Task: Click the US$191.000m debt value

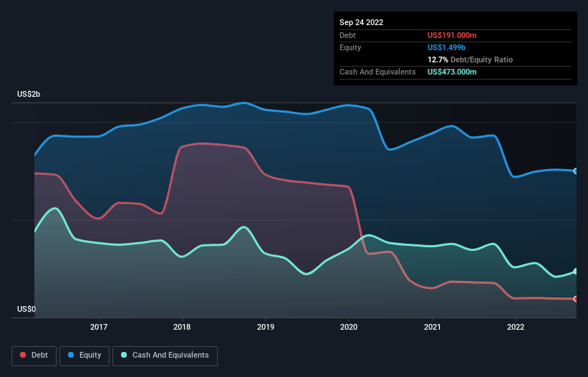Action: (x=452, y=35)
